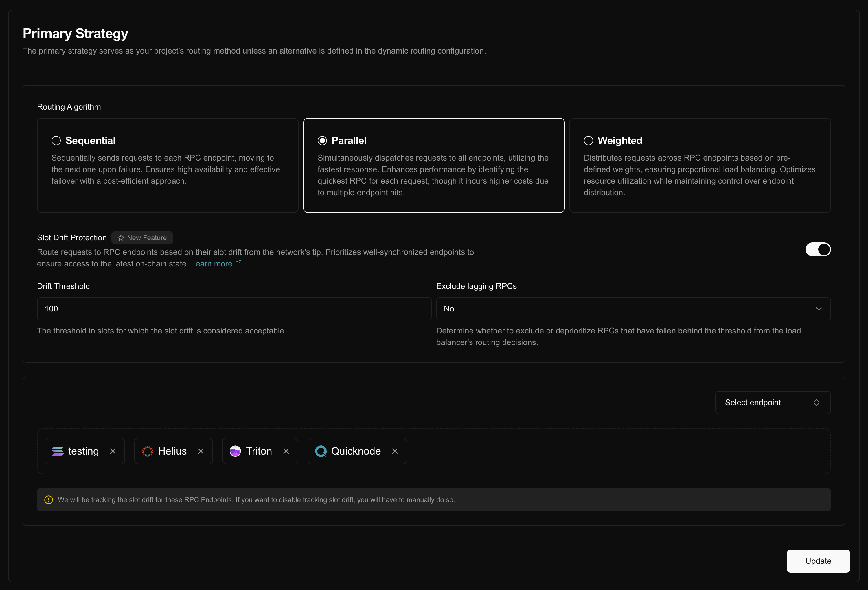Click the star icon in the New Feature badge
868x590 pixels.
pyautogui.click(x=120, y=237)
